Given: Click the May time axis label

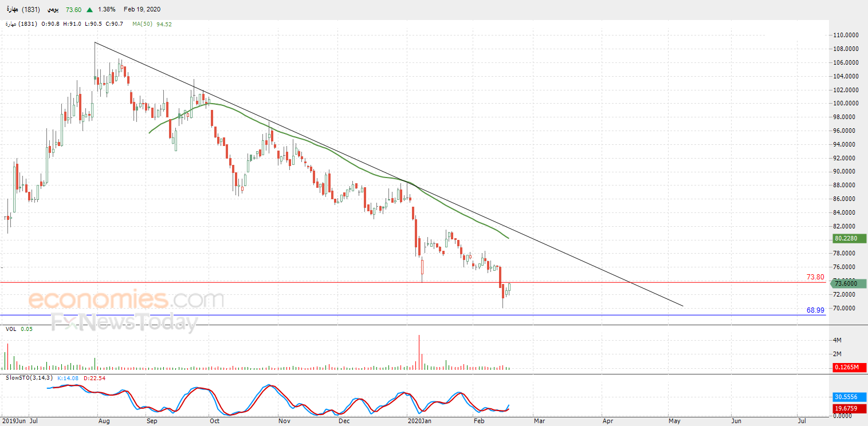Looking at the screenshot, I should pos(675,421).
